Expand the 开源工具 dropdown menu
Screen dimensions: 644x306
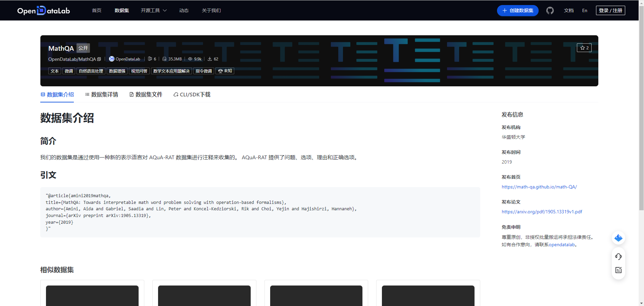[x=153, y=10]
